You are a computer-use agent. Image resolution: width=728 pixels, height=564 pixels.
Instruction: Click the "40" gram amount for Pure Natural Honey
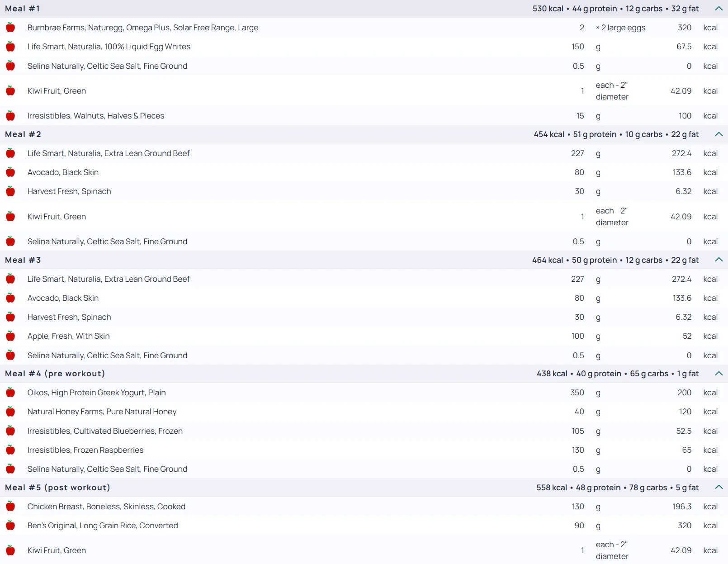[x=579, y=412]
